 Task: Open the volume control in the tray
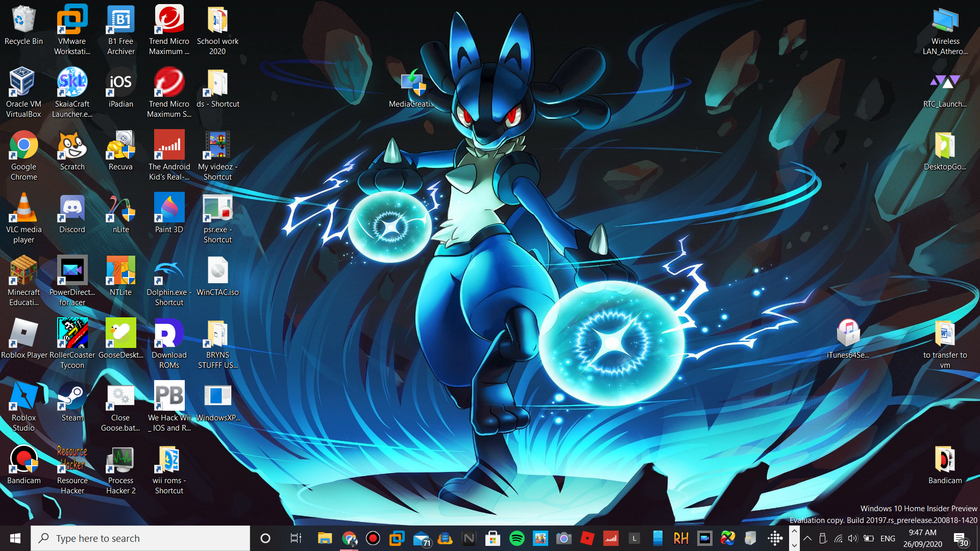click(853, 538)
